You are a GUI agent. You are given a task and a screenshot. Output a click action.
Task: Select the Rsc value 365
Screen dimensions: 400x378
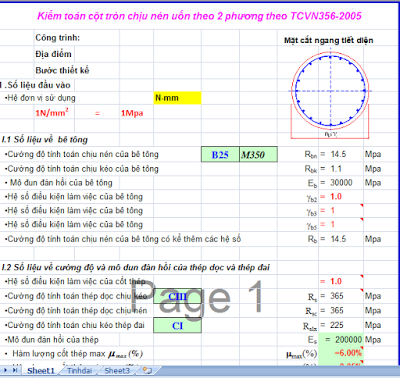click(337, 311)
